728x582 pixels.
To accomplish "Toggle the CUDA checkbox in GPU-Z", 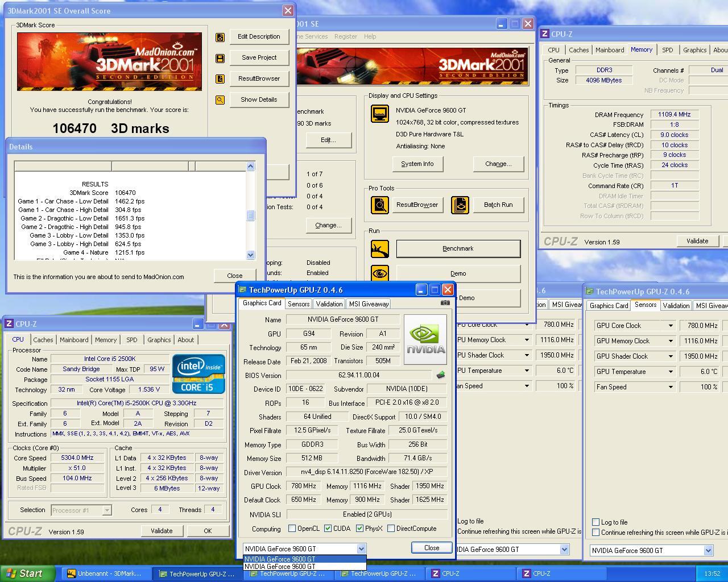I will pyautogui.click(x=328, y=529).
